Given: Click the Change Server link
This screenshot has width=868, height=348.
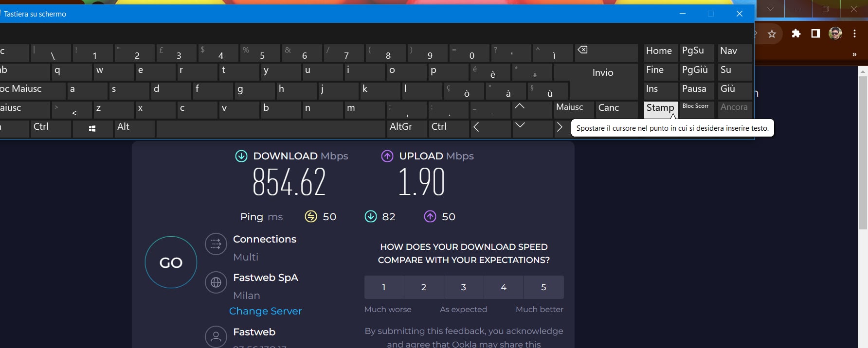Looking at the screenshot, I should [265, 311].
